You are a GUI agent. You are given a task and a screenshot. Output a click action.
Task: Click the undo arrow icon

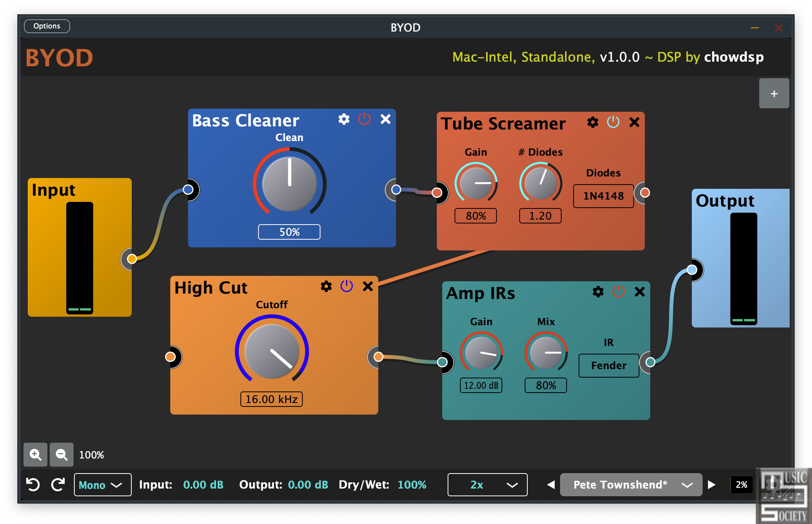33,485
